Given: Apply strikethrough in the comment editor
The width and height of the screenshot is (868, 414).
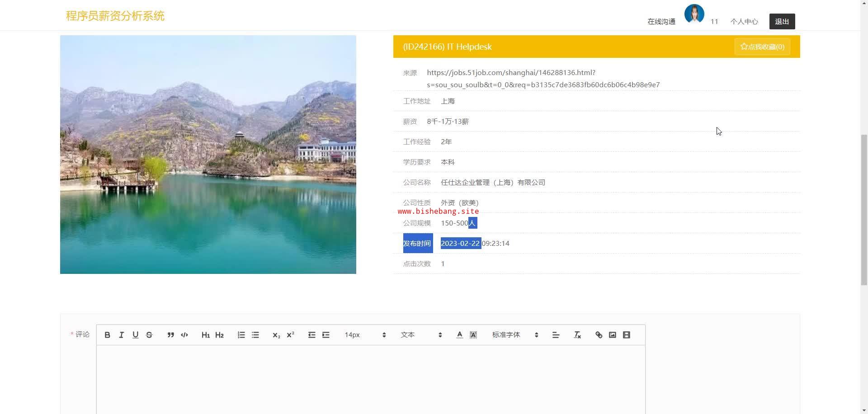Looking at the screenshot, I should click(x=149, y=335).
